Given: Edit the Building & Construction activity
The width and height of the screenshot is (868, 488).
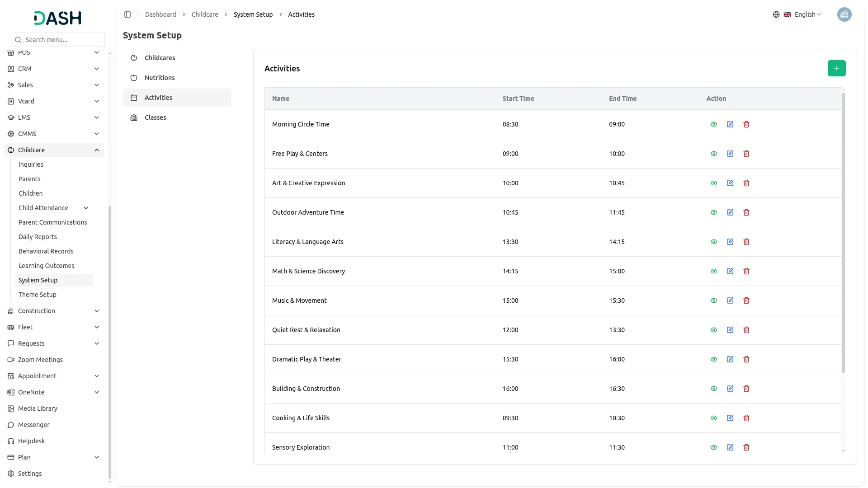Looking at the screenshot, I should (730, 389).
